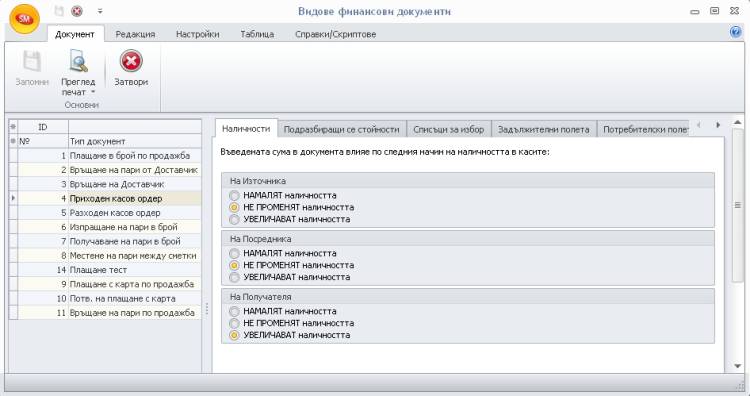The height and width of the screenshot is (396, 750).
Task: Switch to the Потребителски полета tab
Action: (x=643, y=129)
